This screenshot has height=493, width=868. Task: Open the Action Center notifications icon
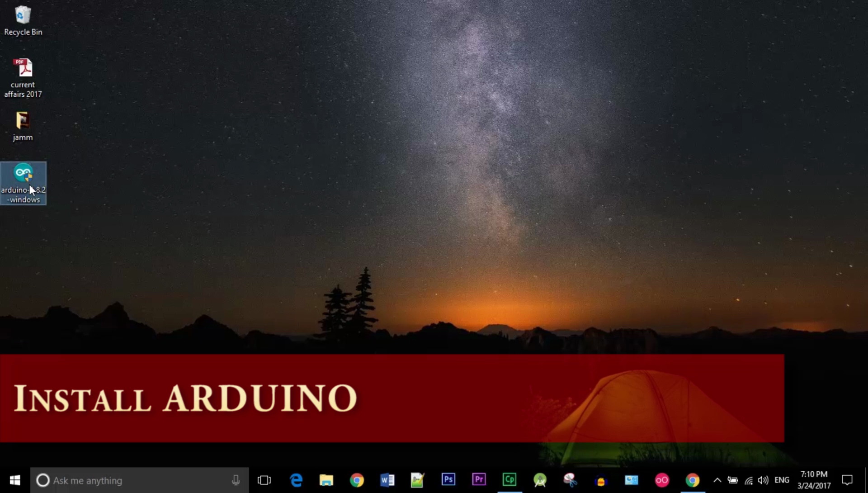tap(847, 480)
